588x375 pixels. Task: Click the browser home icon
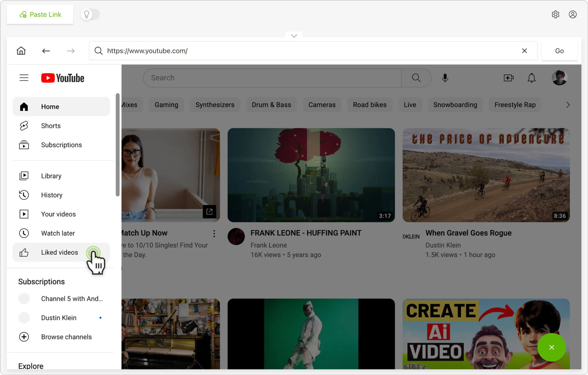[21, 51]
